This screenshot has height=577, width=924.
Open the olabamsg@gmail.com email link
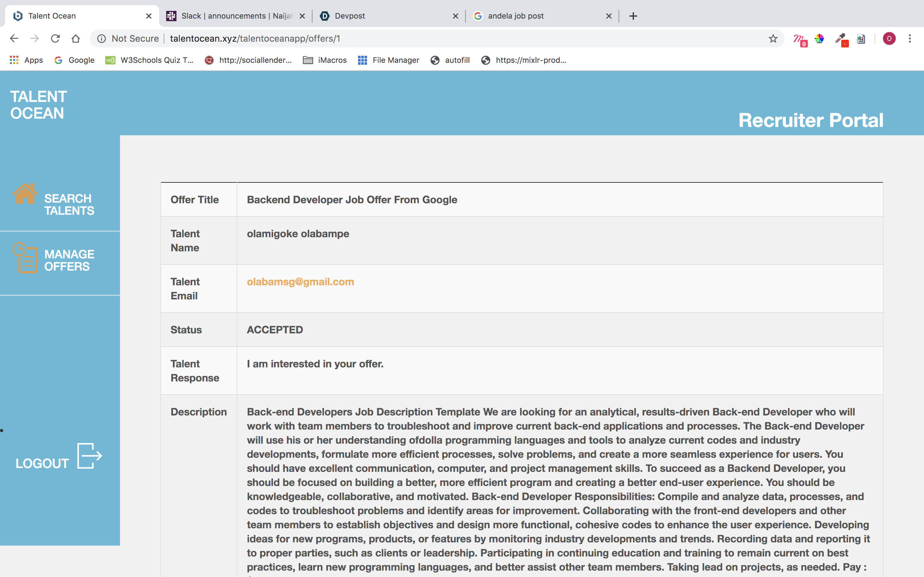[x=300, y=282]
